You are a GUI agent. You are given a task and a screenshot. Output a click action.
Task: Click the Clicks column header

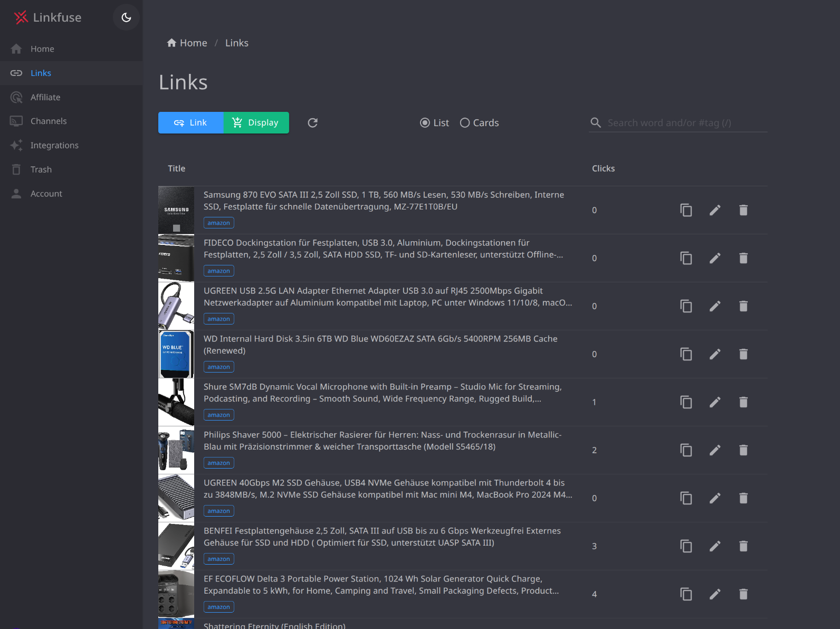pos(603,168)
